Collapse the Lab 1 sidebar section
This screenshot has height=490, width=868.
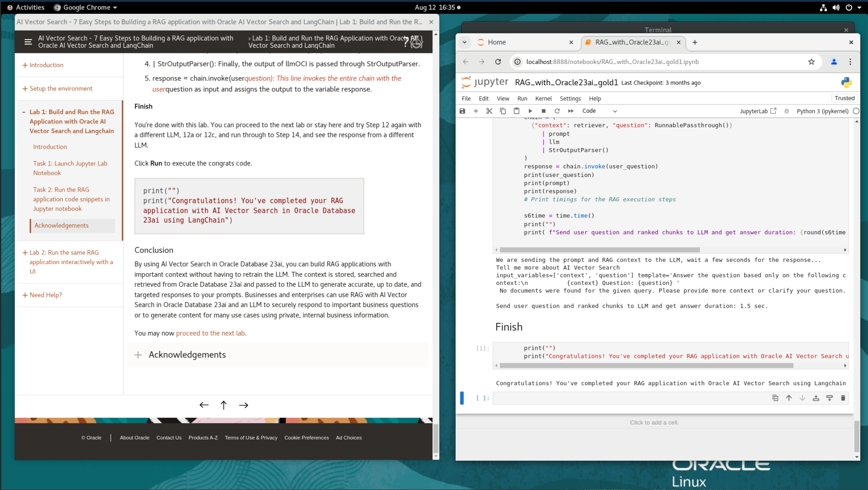point(24,112)
